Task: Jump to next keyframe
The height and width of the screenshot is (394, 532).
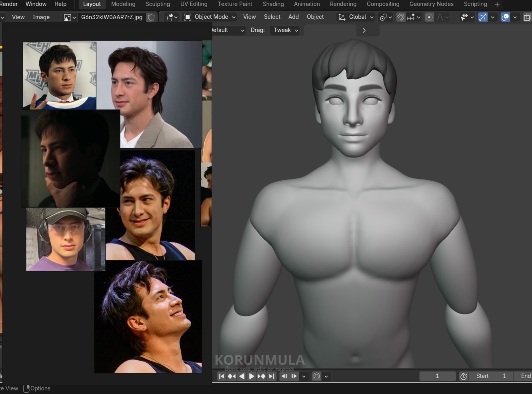Action: (261, 376)
